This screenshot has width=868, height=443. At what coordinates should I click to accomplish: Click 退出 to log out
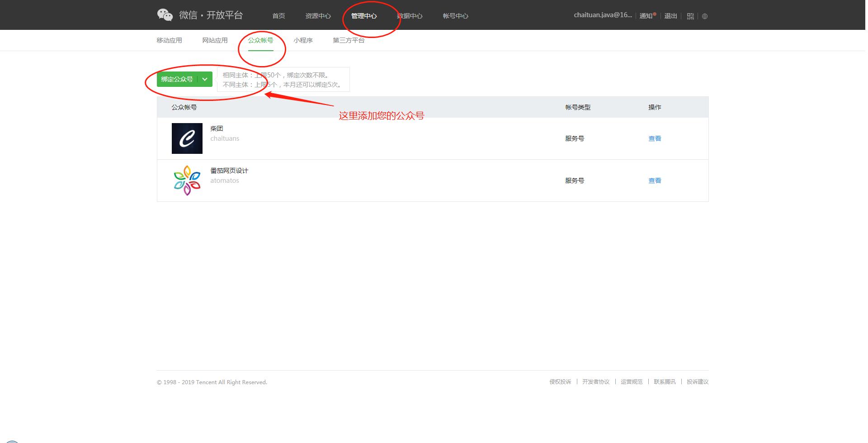pyautogui.click(x=670, y=16)
